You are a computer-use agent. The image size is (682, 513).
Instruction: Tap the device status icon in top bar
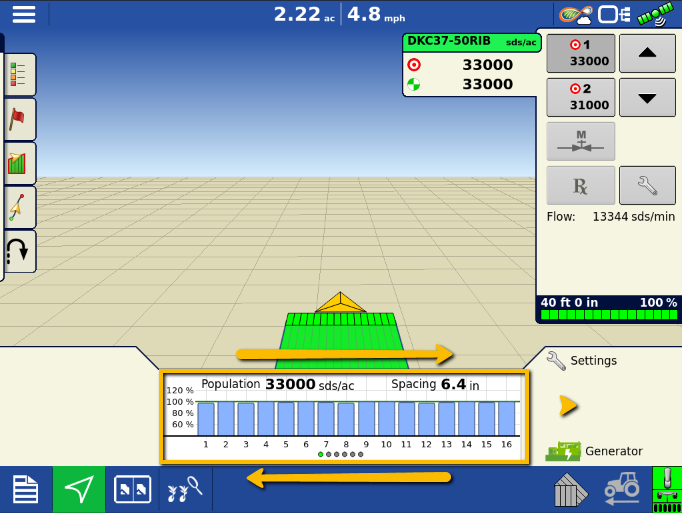click(x=614, y=15)
